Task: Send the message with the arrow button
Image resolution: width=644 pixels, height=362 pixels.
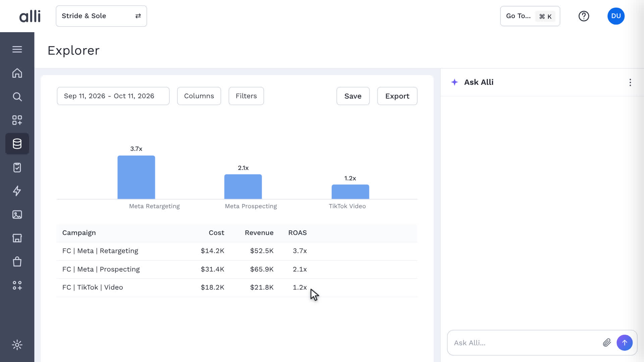Action: (x=625, y=343)
